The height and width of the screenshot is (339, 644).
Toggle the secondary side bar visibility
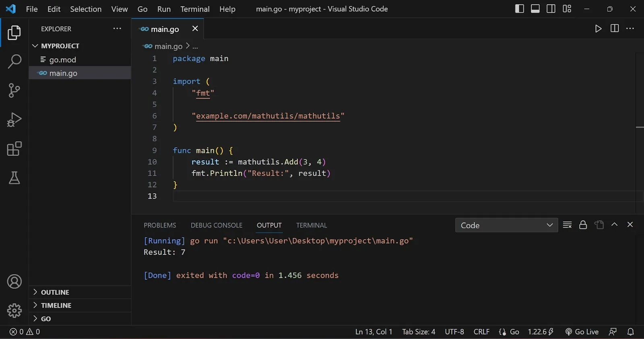(551, 8)
